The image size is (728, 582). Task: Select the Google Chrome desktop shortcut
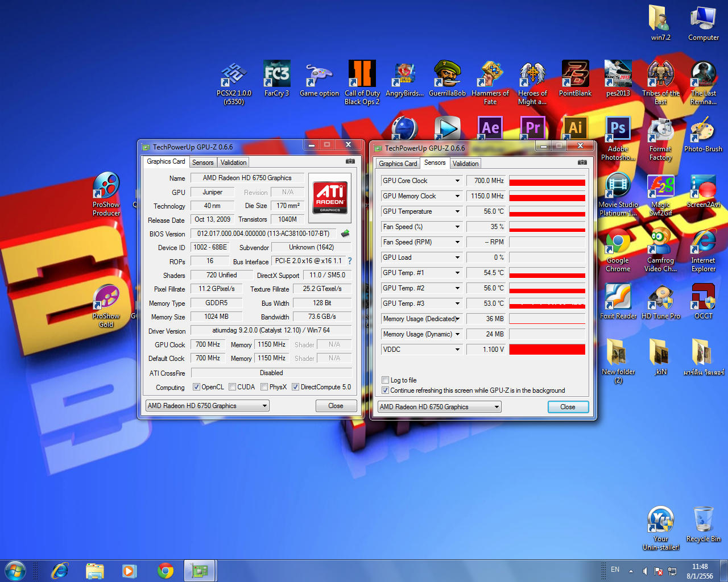click(x=618, y=250)
